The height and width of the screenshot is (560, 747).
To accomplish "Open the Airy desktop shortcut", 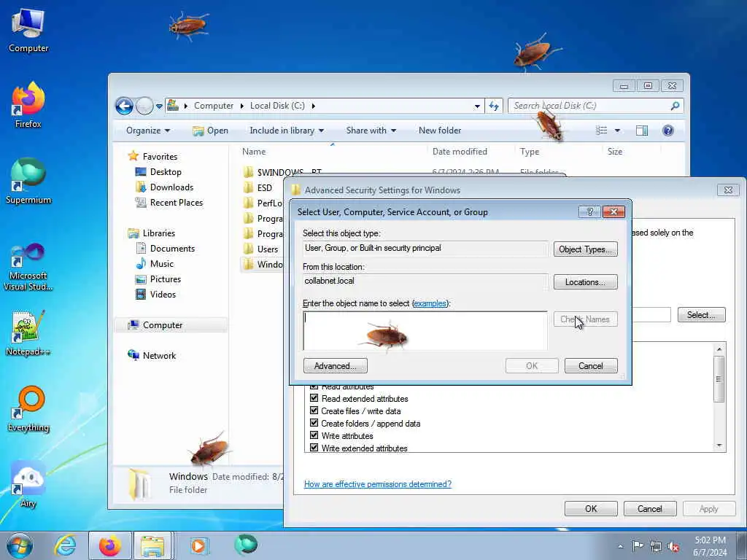I will coord(28,485).
